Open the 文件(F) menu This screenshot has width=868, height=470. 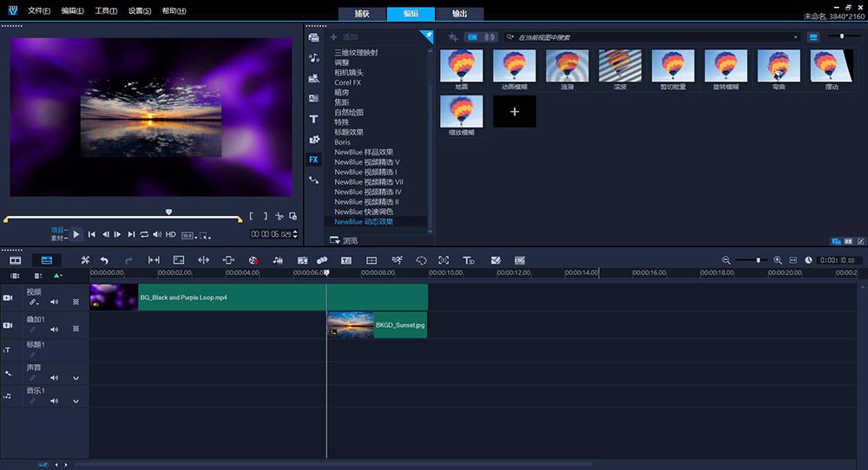click(x=38, y=11)
